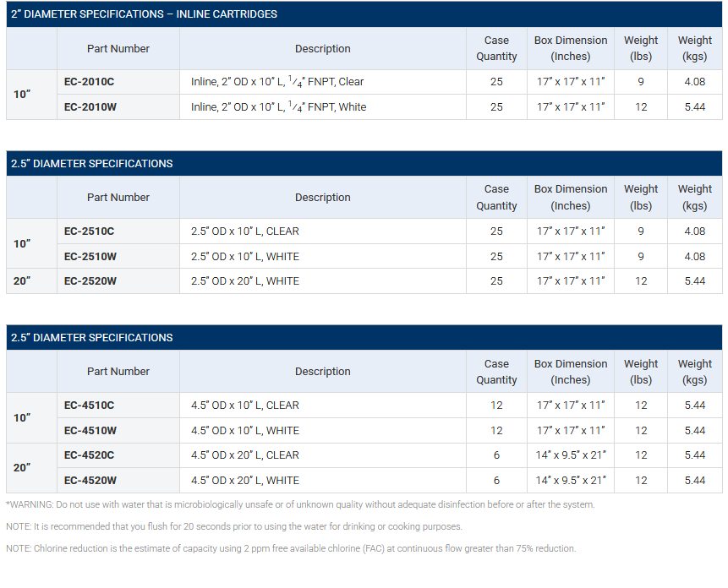Select the flush for 20 seconds note
This screenshot has height=588, width=728.
(234, 527)
